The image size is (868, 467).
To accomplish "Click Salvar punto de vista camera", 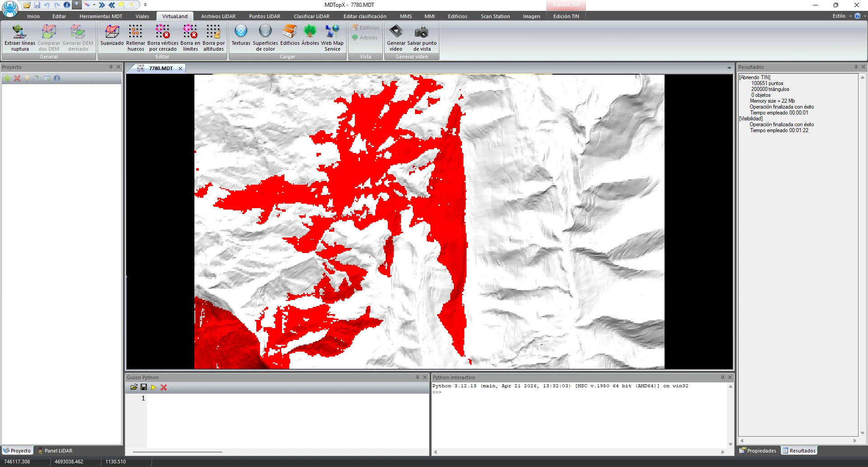I will 422,38.
